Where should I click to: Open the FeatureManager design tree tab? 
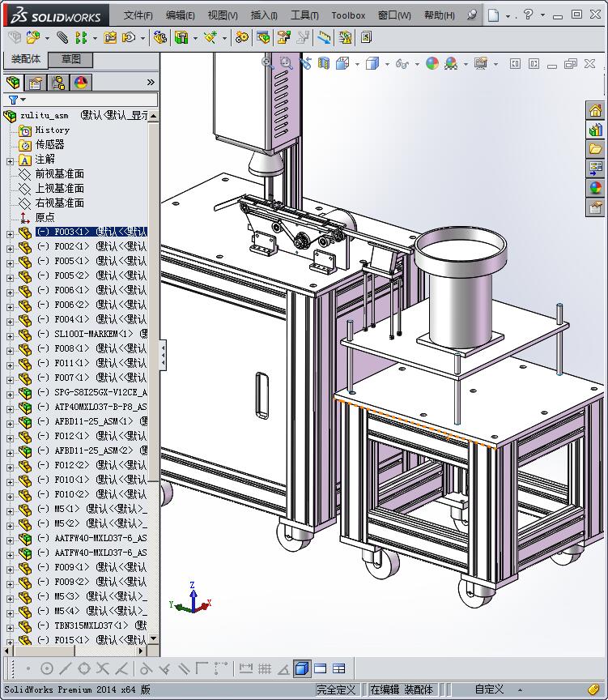[14, 83]
